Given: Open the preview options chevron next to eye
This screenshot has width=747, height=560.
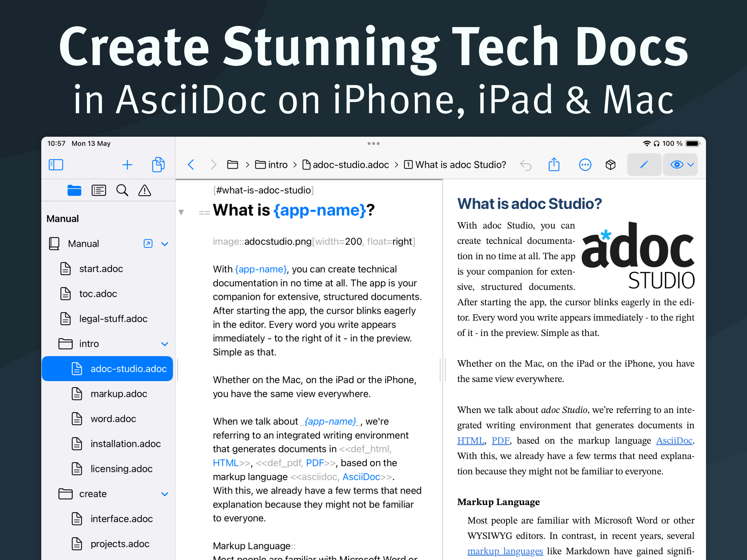Looking at the screenshot, I should [691, 165].
